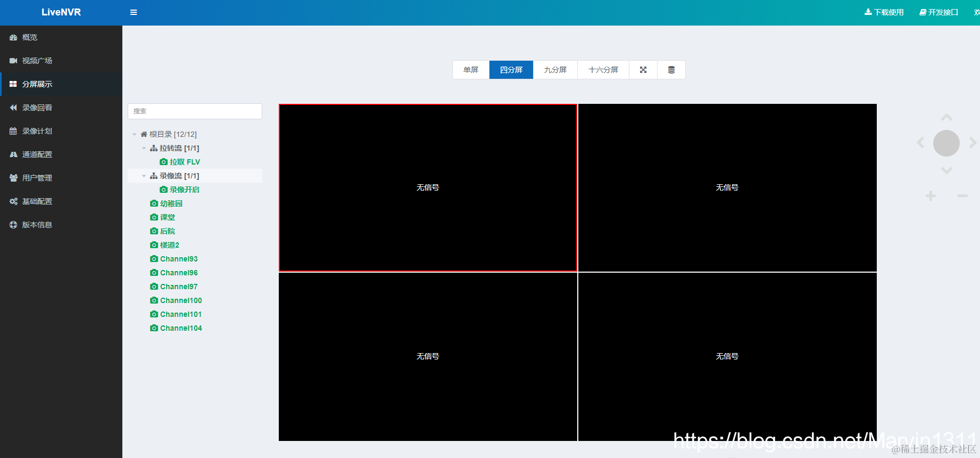This screenshot has width=980, height=458.
Task: Click the camera icon beside 幼稚园
Action: click(x=154, y=203)
